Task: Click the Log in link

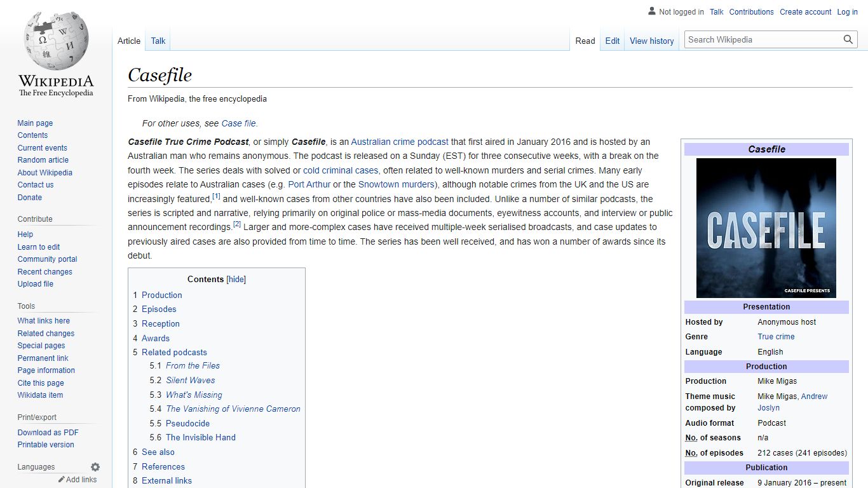Action: coord(847,12)
